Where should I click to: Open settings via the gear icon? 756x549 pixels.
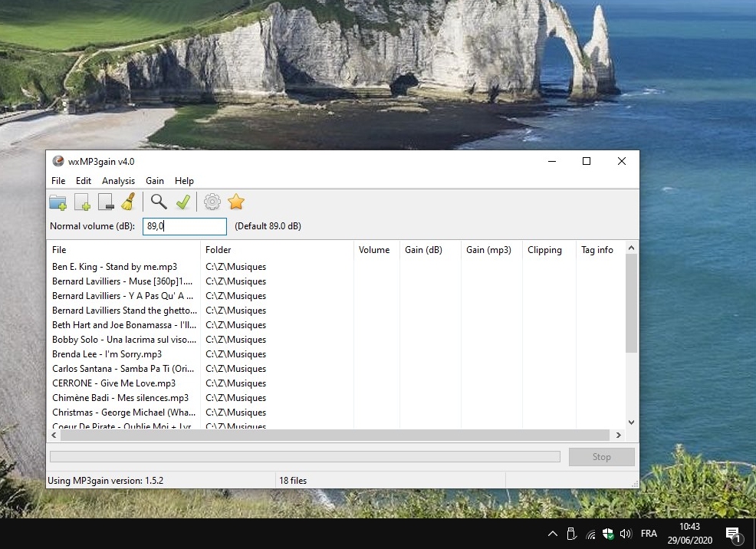[212, 202]
